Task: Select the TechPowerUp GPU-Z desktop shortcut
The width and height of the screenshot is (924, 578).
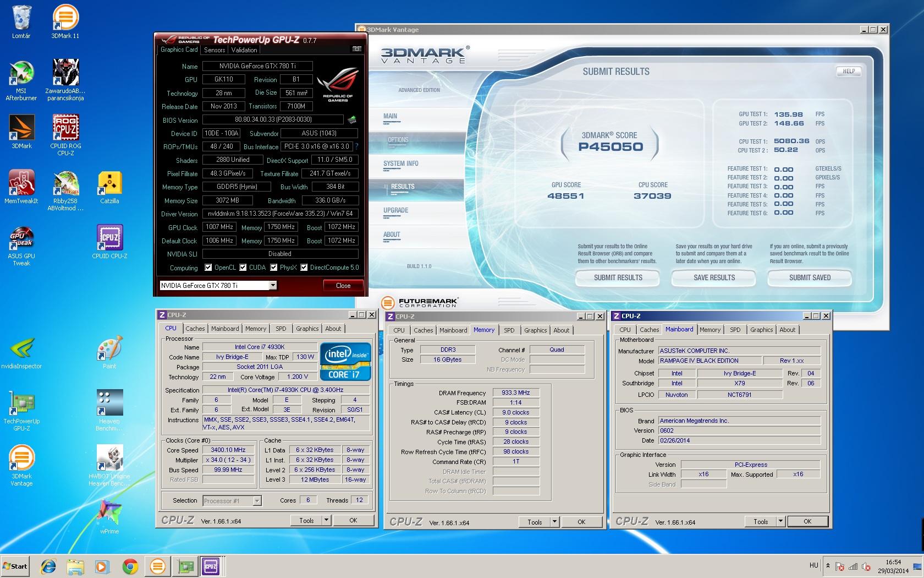Action: 21,411
